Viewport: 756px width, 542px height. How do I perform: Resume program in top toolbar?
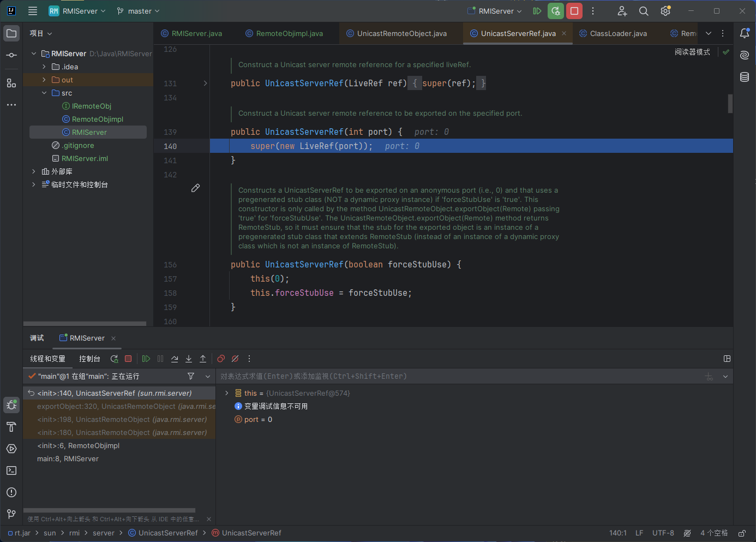pyautogui.click(x=537, y=11)
